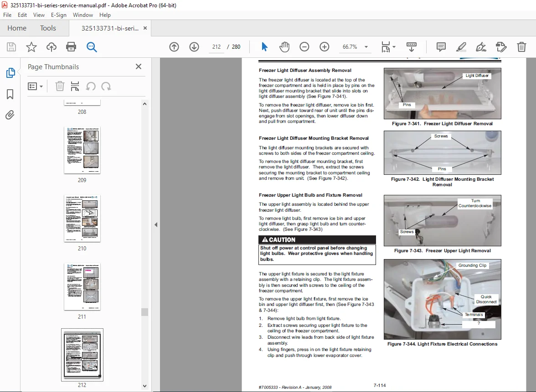Image resolution: width=536 pixels, height=392 pixels.
Task: Open the File menu
Action: [7, 15]
